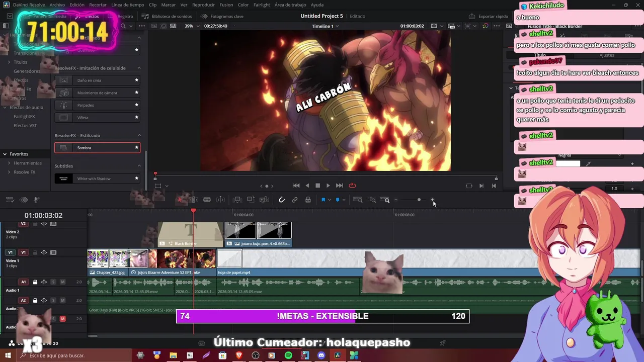The height and width of the screenshot is (362, 644).
Task: Collapse the Favoritos tree section
Action: 5,154
